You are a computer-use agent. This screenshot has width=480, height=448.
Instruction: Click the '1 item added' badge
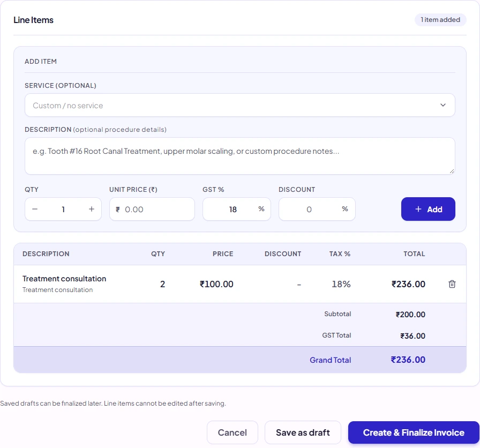440,20
